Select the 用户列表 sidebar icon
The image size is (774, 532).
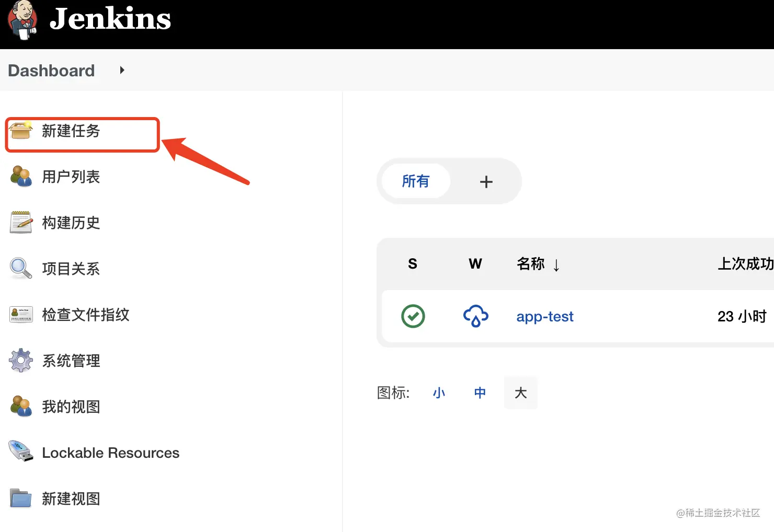[21, 177]
